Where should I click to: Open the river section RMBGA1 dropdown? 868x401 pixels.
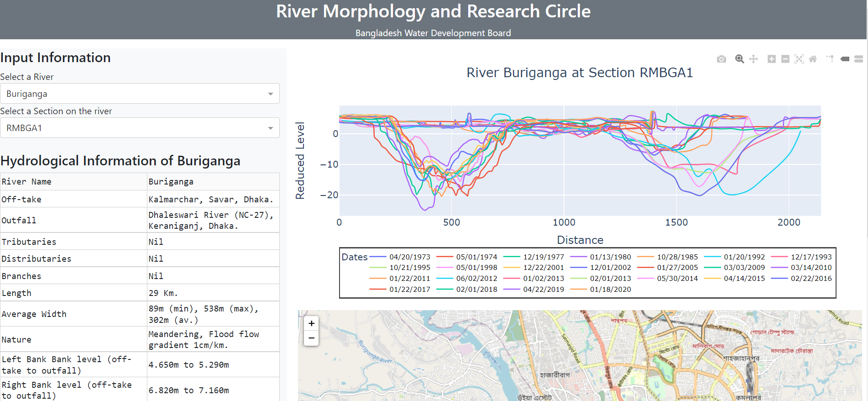[x=140, y=128]
